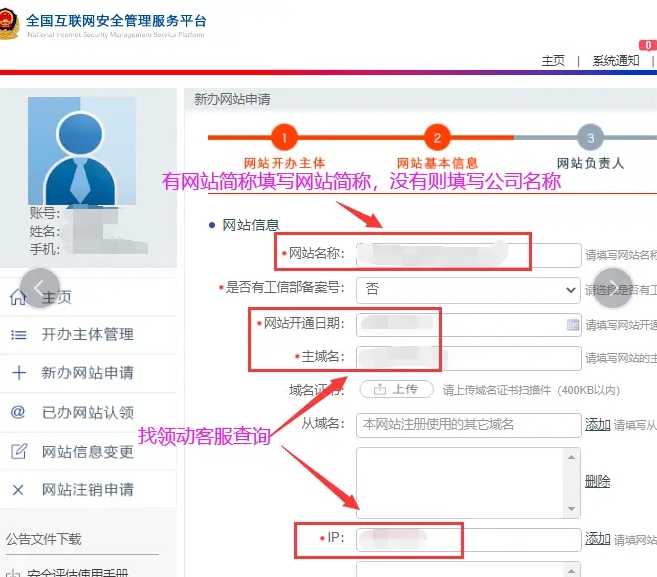The height and width of the screenshot is (577, 657).
Task: Click the red notification badge showing 0
Action: pyautogui.click(x=648, y=45)
